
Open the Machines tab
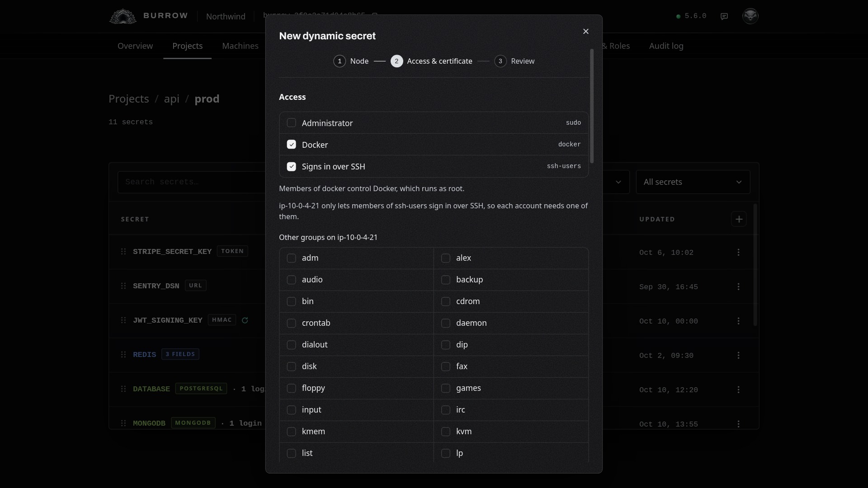(x=241, y=46)
